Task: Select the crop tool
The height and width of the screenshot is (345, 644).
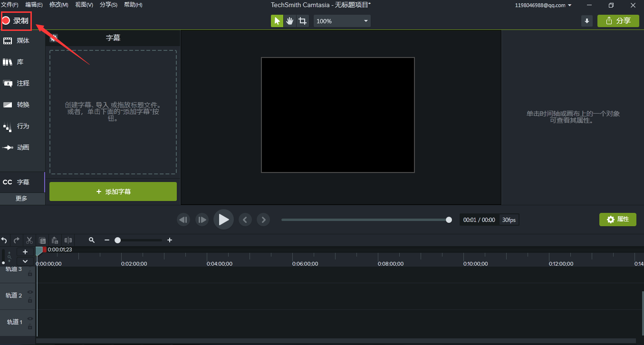Action: (303, 21)
